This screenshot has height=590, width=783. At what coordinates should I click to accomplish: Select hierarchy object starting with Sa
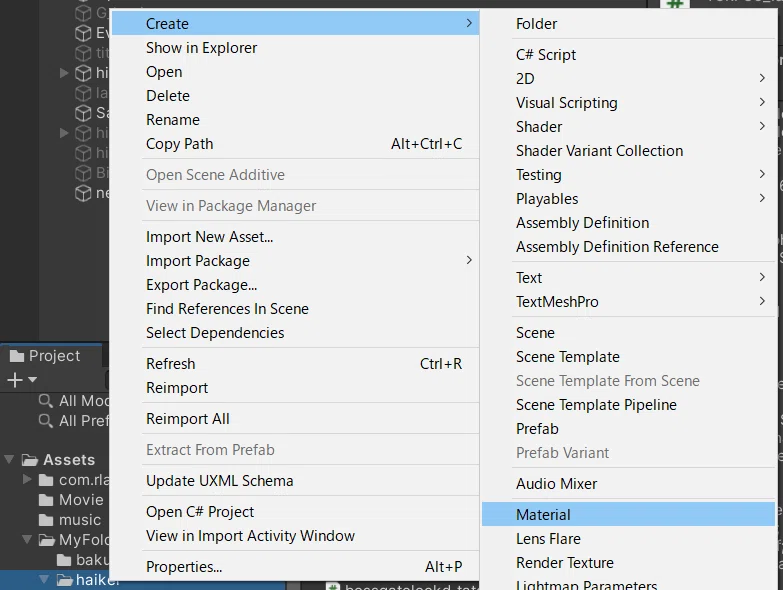[91, 113]
